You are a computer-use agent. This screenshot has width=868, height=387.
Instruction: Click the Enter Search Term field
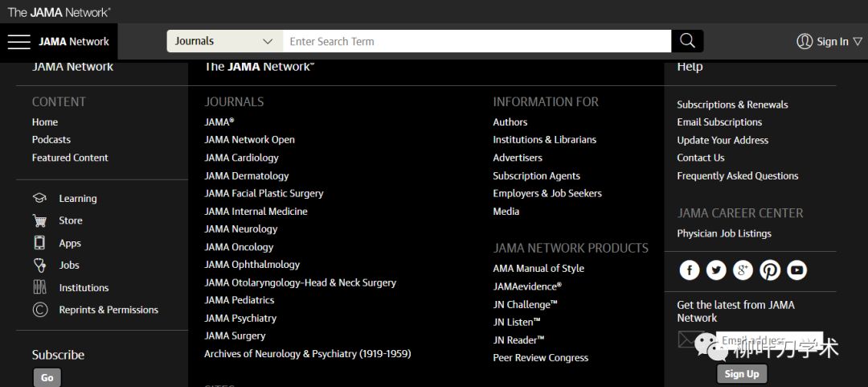tap(477, 41)
